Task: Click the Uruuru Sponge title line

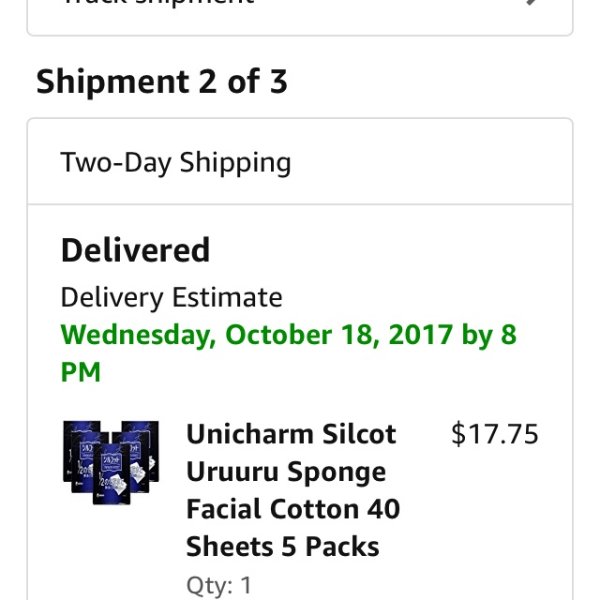Action: coord(286,473)
